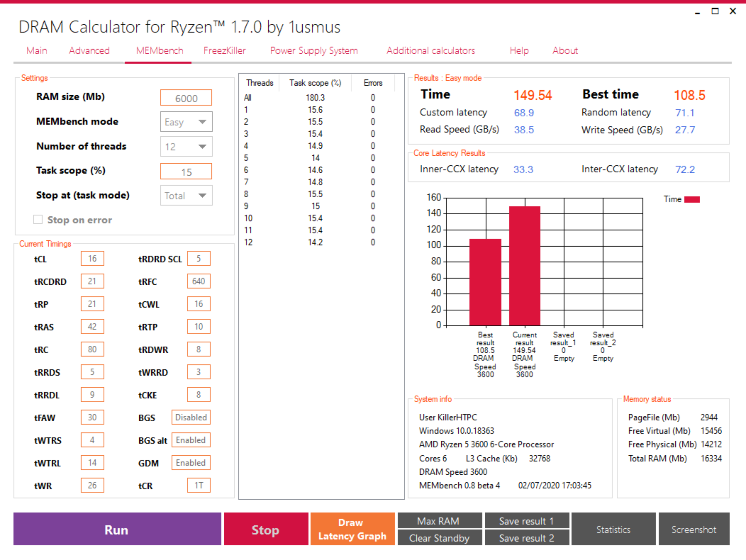
Task: Expand the Number of threads dropdown
Action: tap(186, 147)
